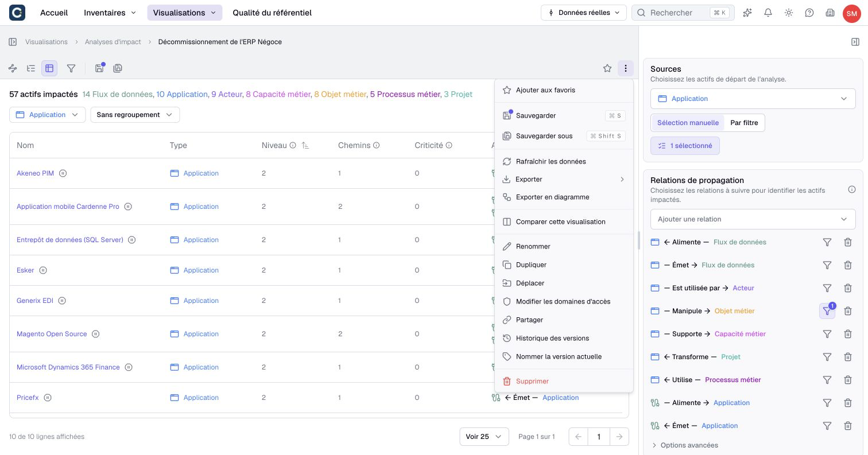Expand Options avancées

coord(685,445)
